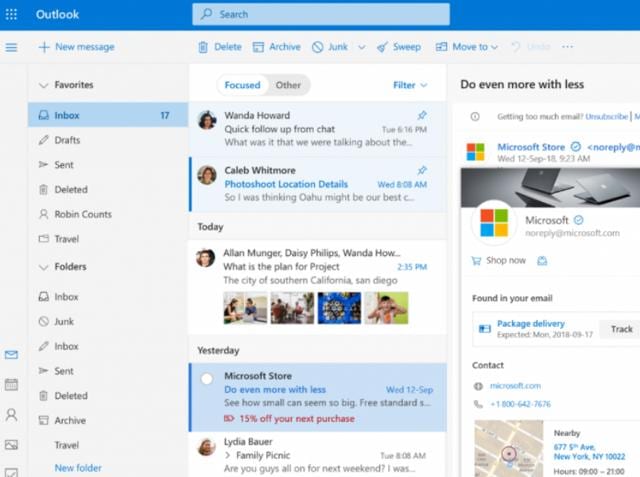Expand the Family Picnic conversation chevron
Viewport: 640px width, 477px height.
click(x=228, y=455)
